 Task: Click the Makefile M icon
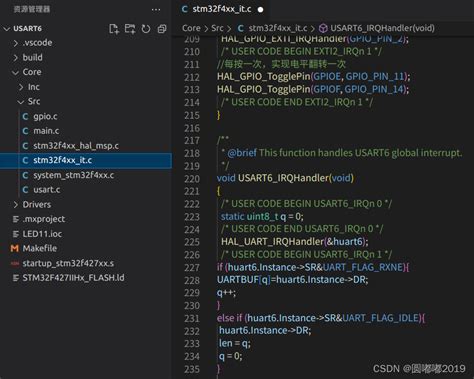(15, 248)
